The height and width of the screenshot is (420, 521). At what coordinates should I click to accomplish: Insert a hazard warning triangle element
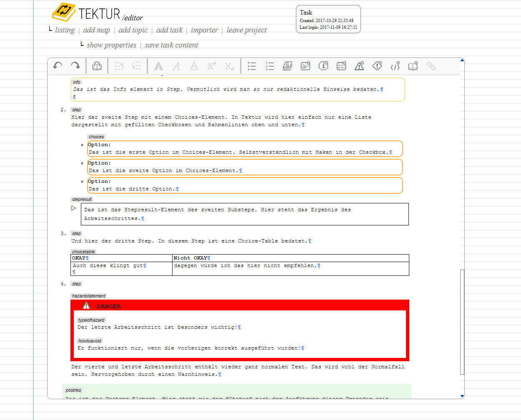(359, 66)
